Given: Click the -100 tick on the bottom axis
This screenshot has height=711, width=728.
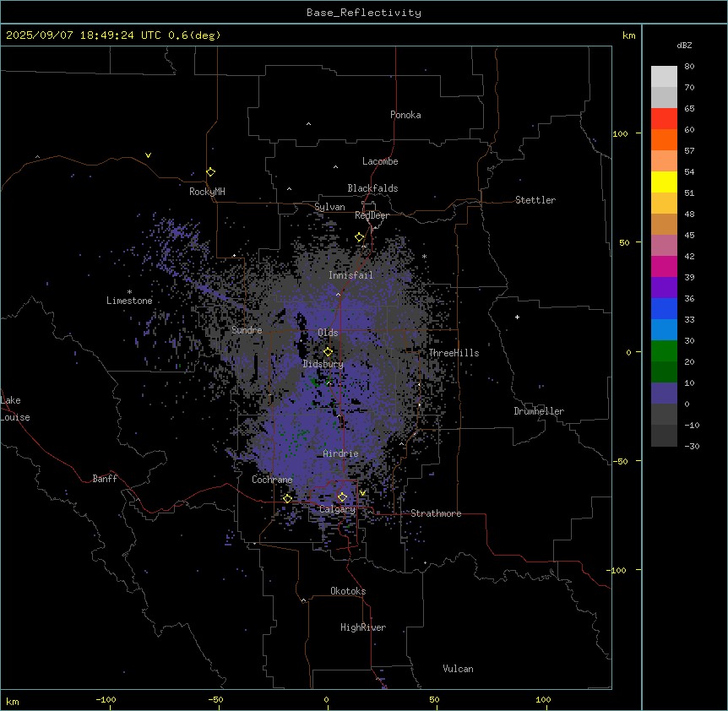Looking at the screenshot, I should point(106,699).
